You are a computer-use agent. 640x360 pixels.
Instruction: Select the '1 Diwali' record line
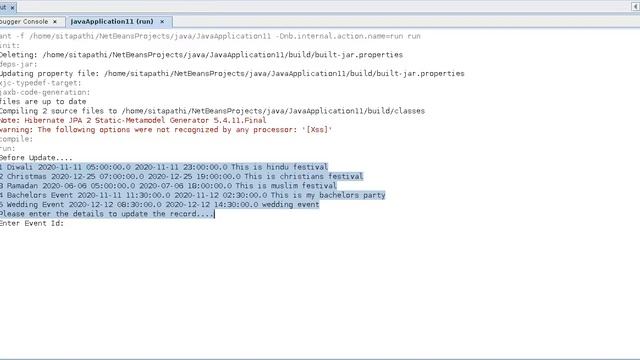[x=164, y=167]
